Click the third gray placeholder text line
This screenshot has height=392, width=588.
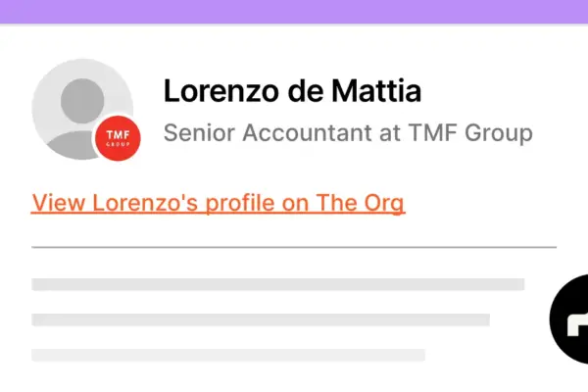tap(227, 355)
